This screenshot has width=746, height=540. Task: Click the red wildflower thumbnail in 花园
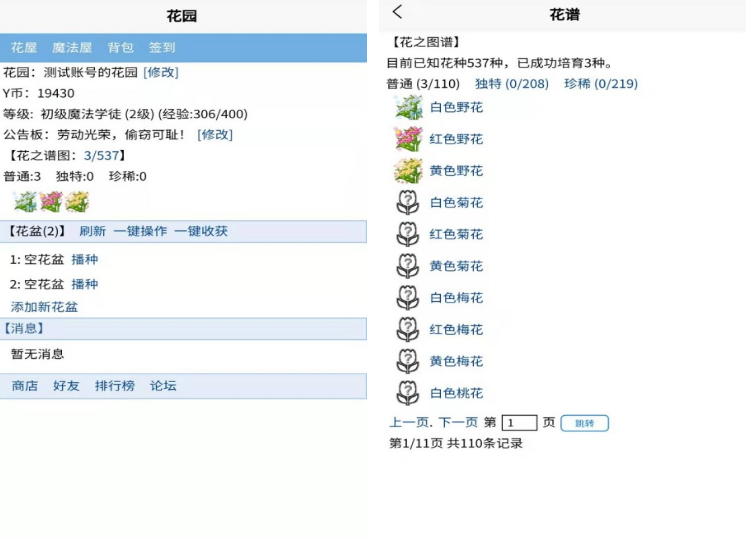point(51,202)
